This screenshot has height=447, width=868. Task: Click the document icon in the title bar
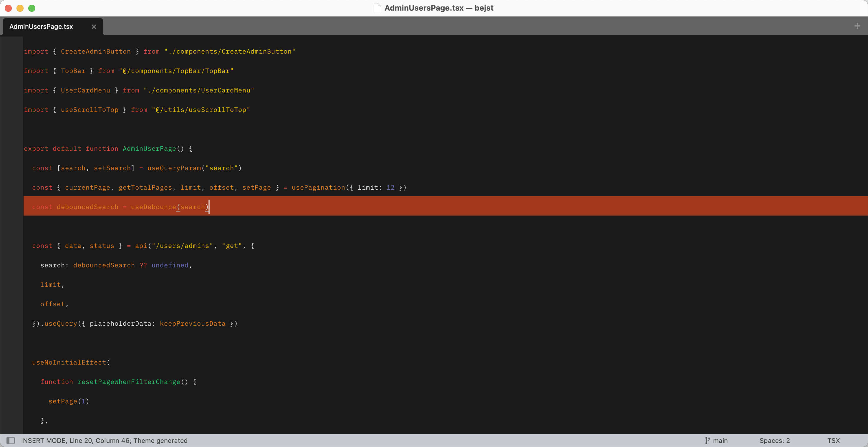(x=377, y=8)
